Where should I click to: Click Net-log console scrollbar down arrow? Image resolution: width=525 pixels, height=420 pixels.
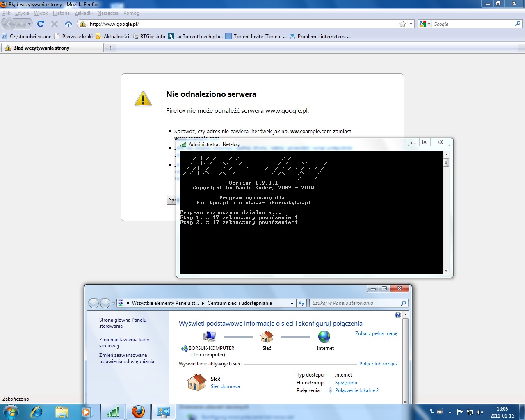(446, 271)
